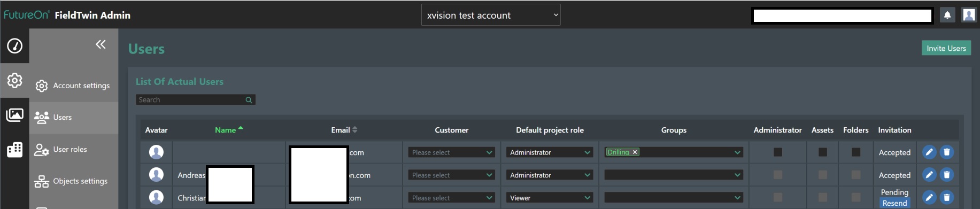980x209 pixels.
Task: Click the avatar of the first user row
Action: 156,152
